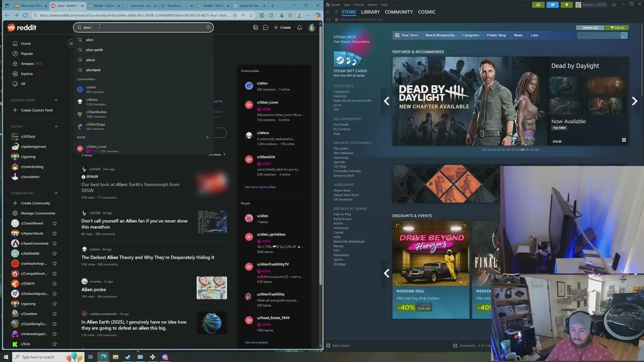The width and height of the screenshot is (644, 362).
Task: Open 'The Darkest Alien Theory' post
Action: (148, 257)
